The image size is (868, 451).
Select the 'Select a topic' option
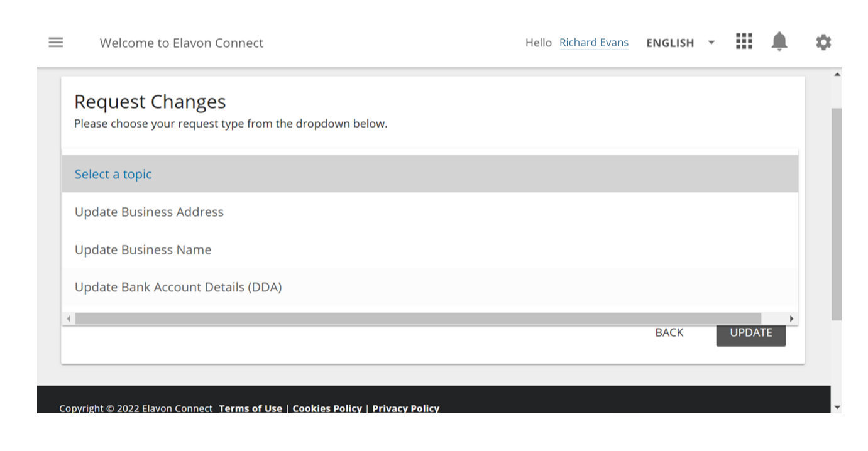coord(113,174)
